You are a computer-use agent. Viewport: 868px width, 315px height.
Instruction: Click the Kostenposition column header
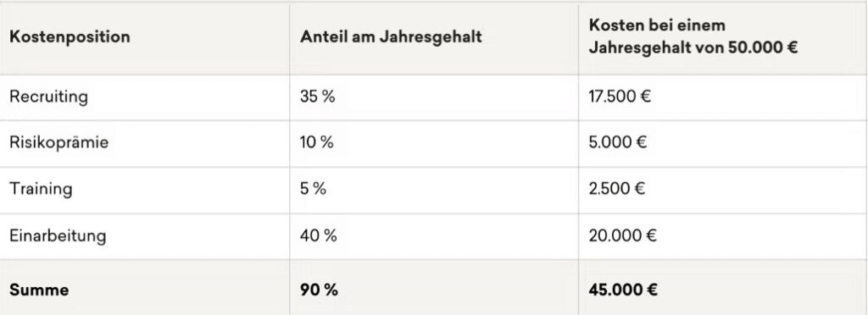pos(70,36)
